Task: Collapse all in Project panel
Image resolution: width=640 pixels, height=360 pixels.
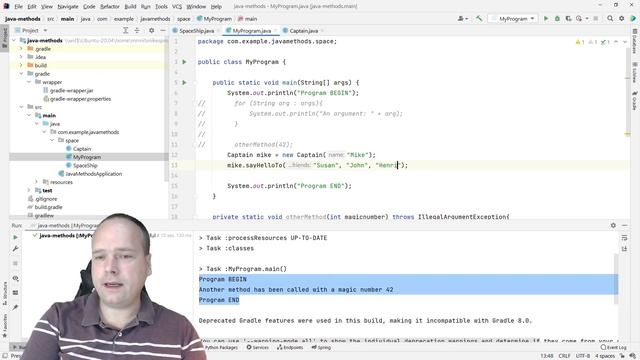Action: pos(137,30)
